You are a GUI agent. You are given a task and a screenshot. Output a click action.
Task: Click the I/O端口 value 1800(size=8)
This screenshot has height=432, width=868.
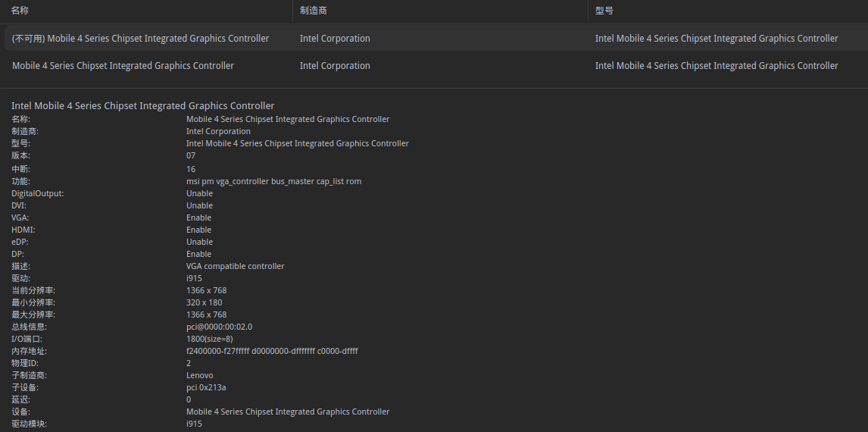pos(209,339)
